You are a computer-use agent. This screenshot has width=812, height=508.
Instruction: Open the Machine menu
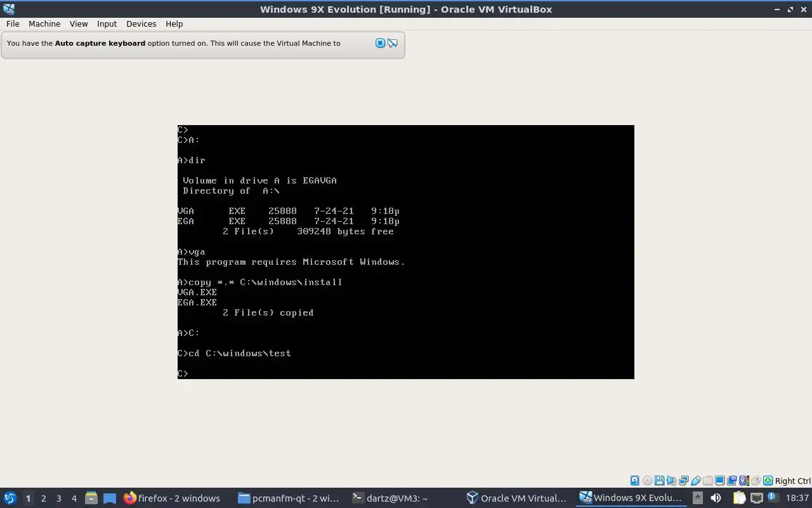(x=44, y=23)
